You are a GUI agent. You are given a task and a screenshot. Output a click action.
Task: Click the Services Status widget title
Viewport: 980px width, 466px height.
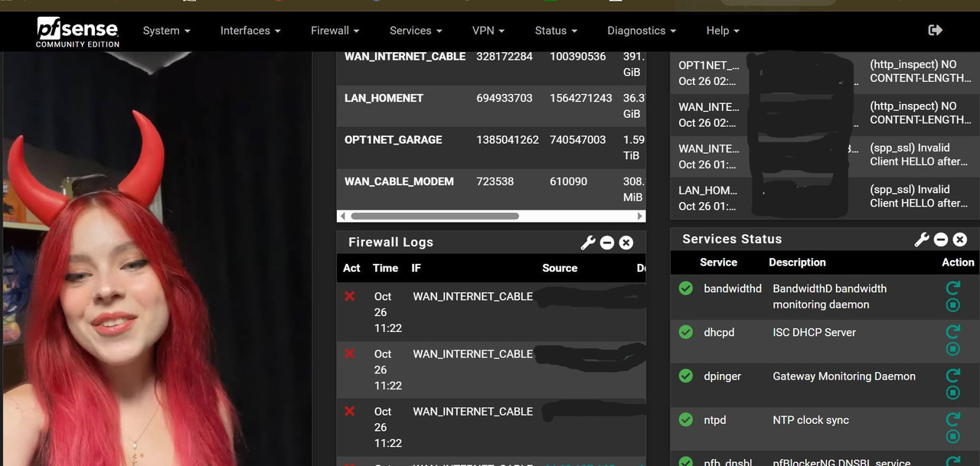pos(732,239)
